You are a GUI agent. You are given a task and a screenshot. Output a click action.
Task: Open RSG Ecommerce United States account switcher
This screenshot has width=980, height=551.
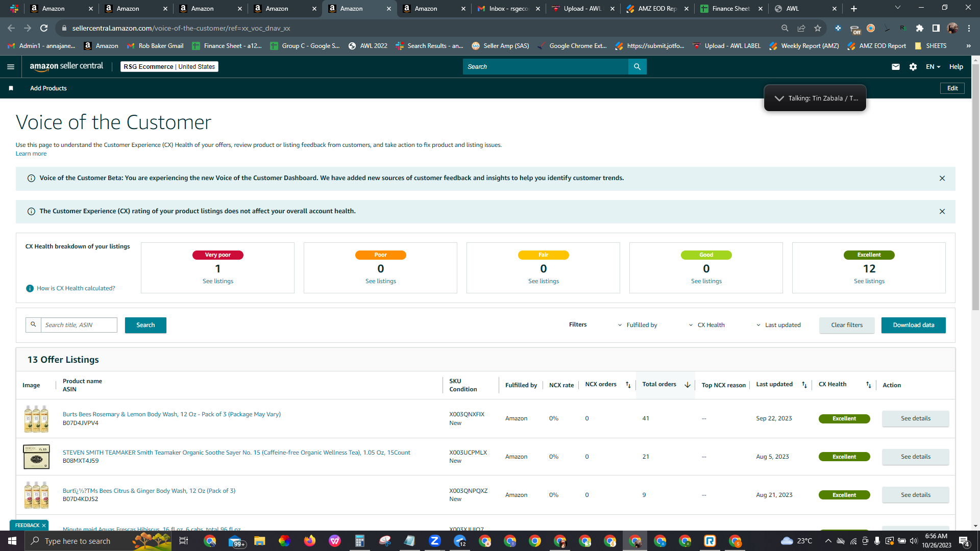(169, 67)
